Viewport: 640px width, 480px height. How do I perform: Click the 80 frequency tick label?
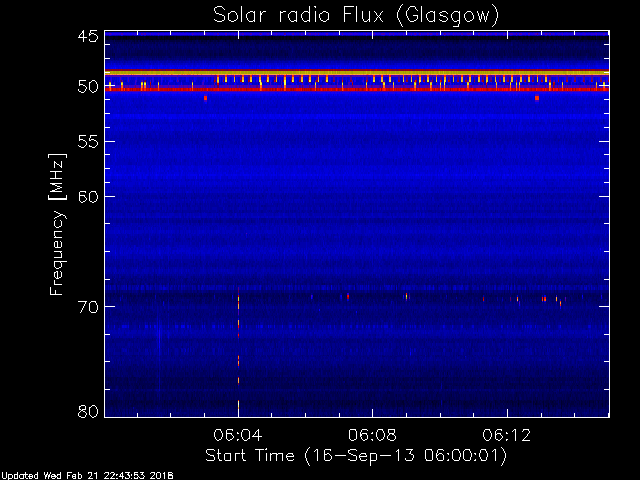coord(88,411)
